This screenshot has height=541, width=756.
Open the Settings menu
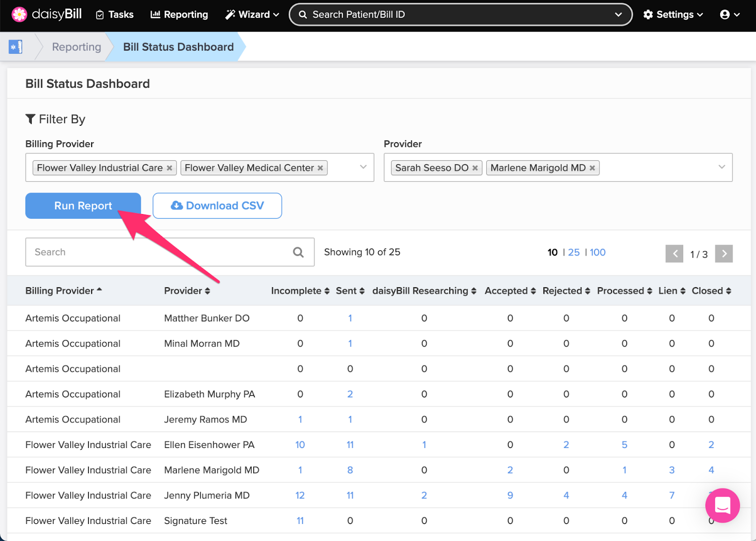point(673,15)
